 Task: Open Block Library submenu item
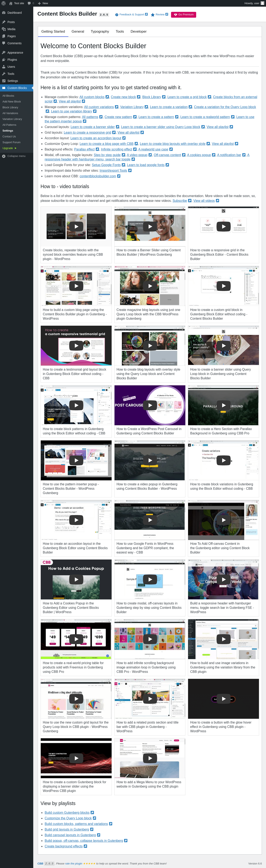[10, 107]
